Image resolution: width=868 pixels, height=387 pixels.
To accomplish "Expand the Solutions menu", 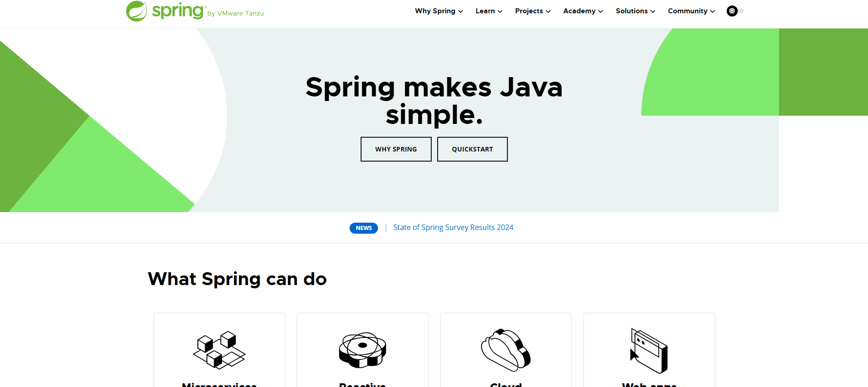I will (x=635, y=11).
